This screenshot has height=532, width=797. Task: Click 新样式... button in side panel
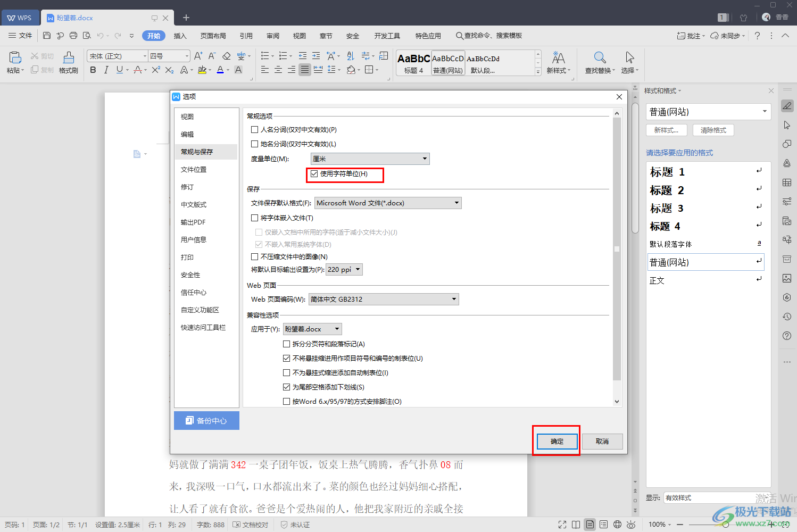click(667, 130)
